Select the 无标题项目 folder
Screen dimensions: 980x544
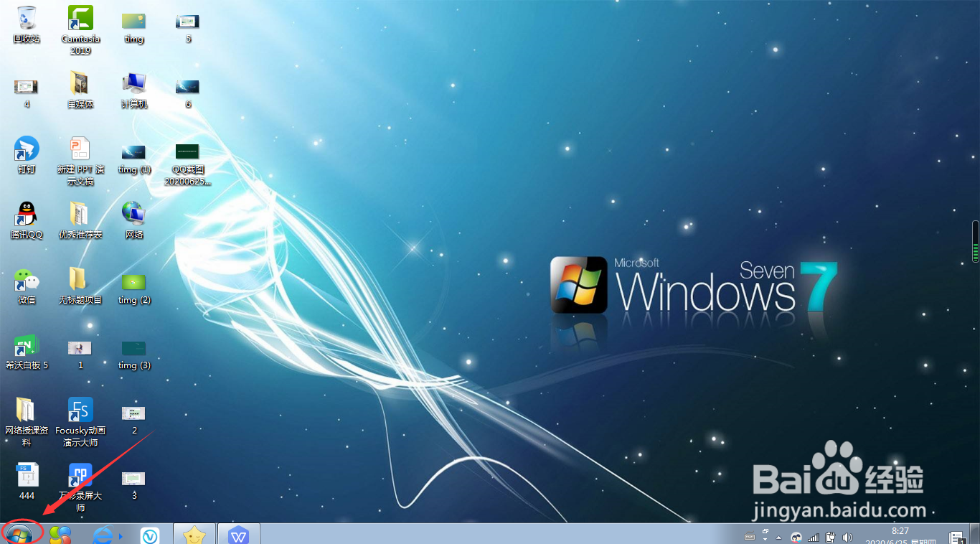[x=80, y=286]
